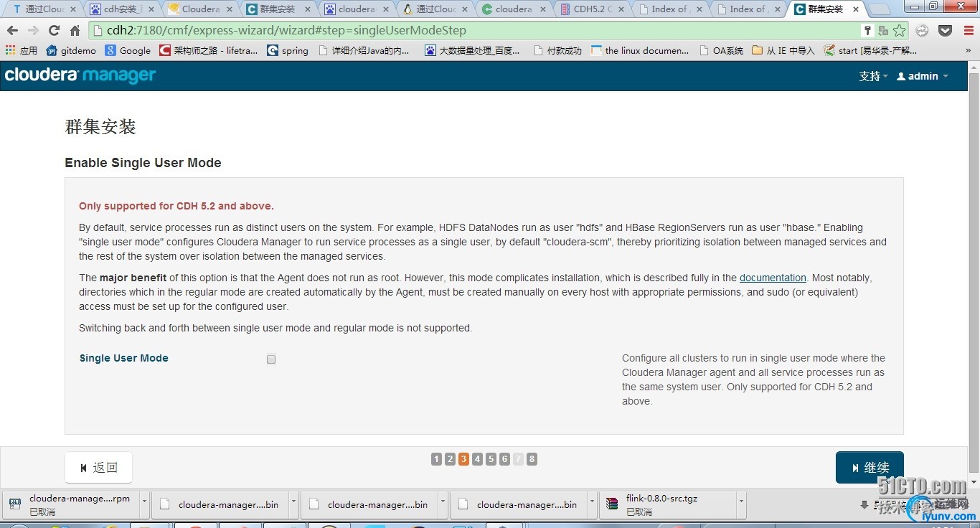Switch to the CDH5.2 tab
The height and width of the screenshot is (528, 980).
pyautogui.click(x=590, y=9)
